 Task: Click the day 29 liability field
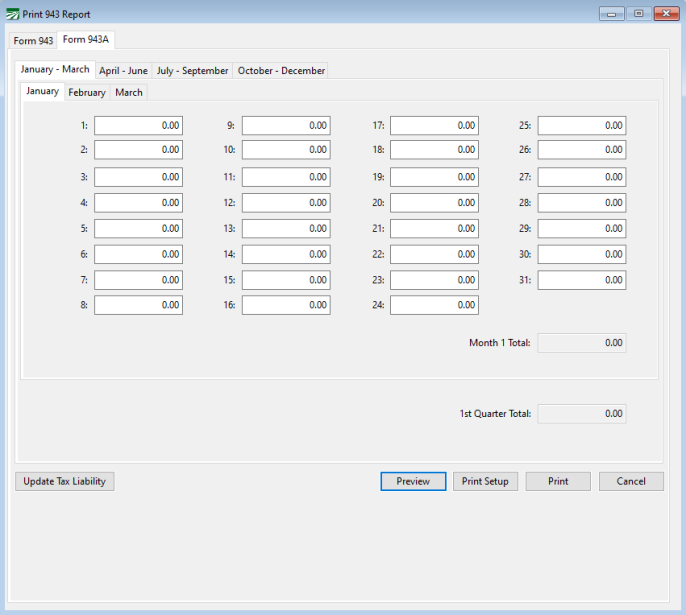582,229
